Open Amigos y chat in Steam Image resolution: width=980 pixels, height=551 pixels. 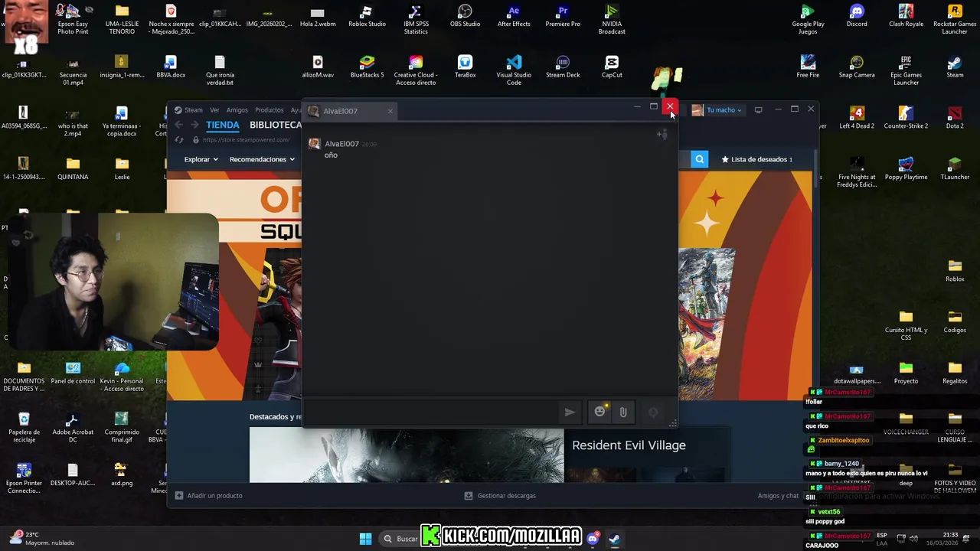778,496
